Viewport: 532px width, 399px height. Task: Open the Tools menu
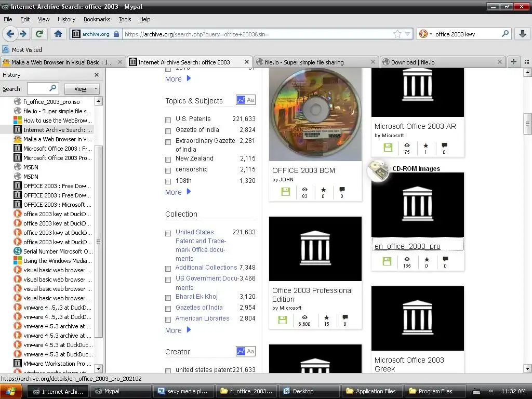point(125,19)
